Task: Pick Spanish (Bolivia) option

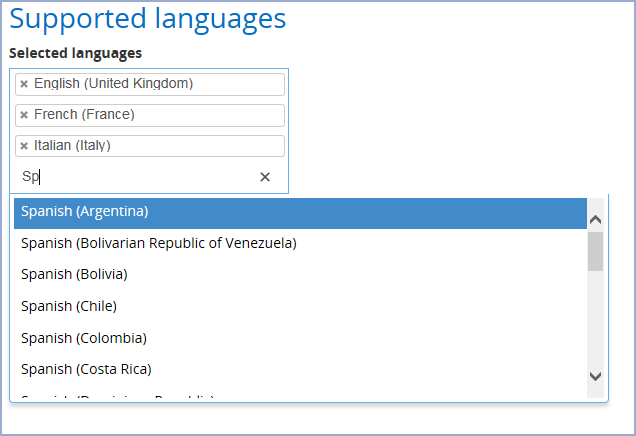Action: point(74,274)
